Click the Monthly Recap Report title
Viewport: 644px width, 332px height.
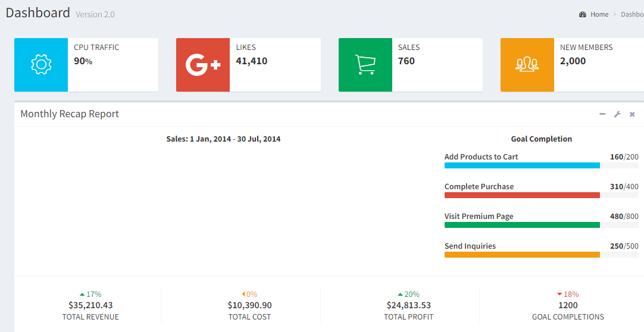(x=70, y=114)
